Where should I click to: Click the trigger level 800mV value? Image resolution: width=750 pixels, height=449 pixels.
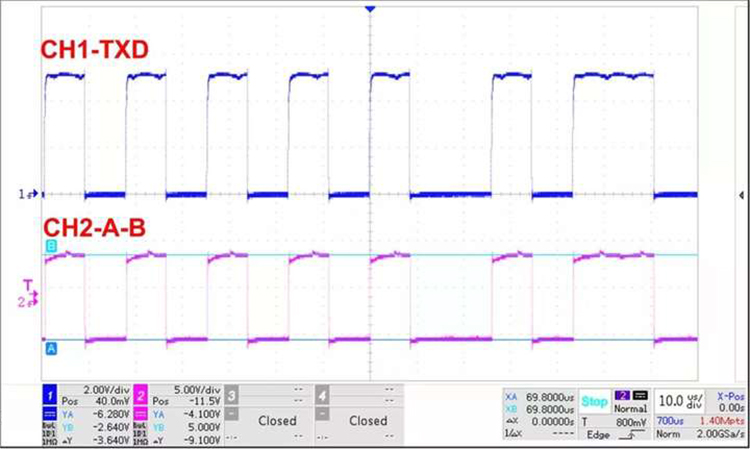(x=630, y=422)
